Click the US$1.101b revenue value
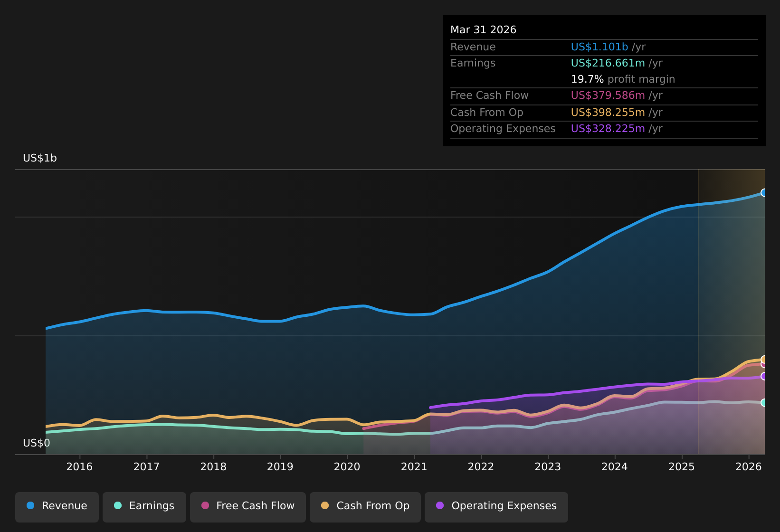This screenshot has height=532, width=780. [x=599, y=47]
